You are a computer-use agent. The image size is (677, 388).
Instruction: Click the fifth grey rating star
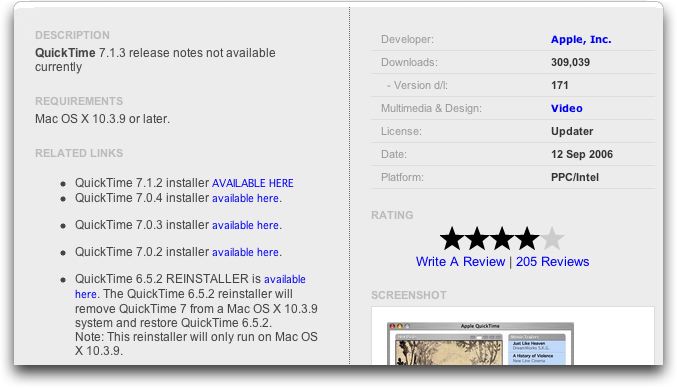(x=552, y=239)
